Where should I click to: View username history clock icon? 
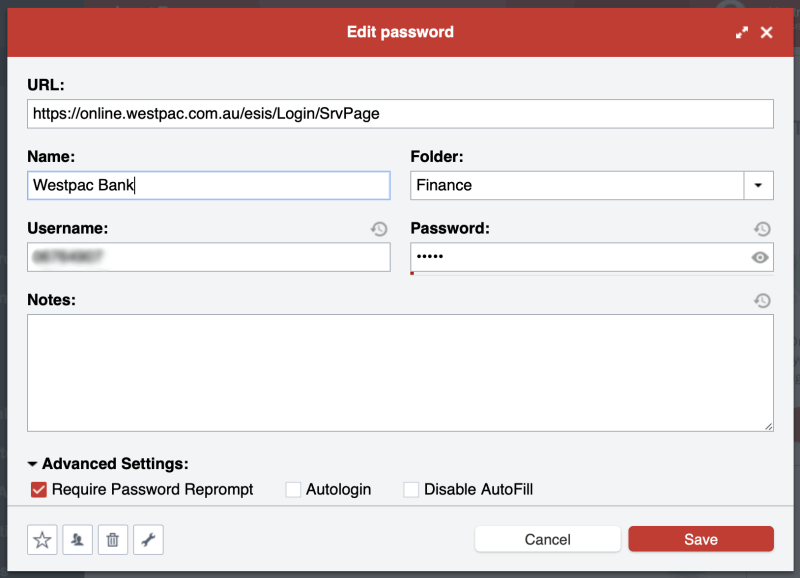[x=379, y=229]
